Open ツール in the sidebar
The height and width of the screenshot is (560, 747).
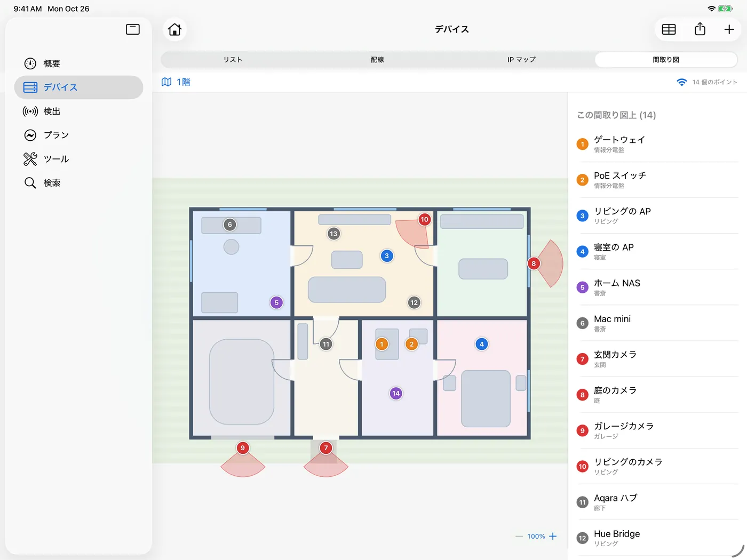pos(78,159)
